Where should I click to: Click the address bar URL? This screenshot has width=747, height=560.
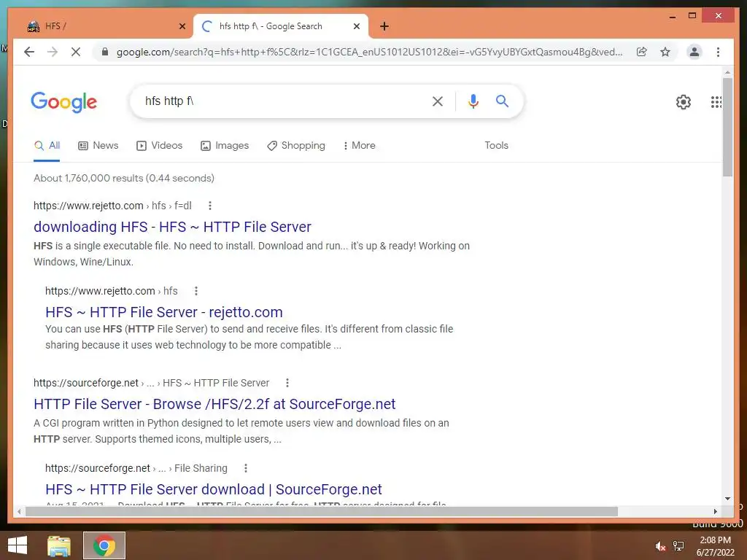[369, 52]
